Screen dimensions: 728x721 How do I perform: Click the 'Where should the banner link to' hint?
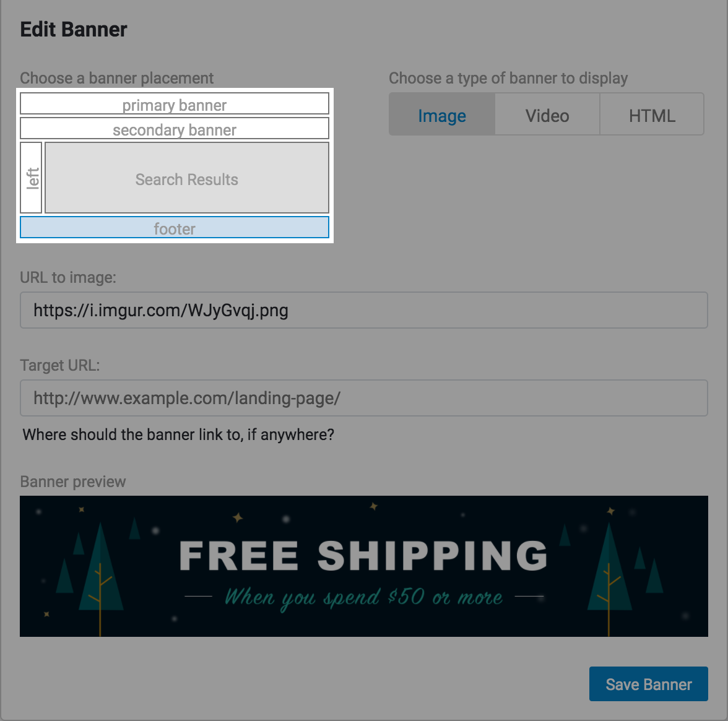point(178,435)
